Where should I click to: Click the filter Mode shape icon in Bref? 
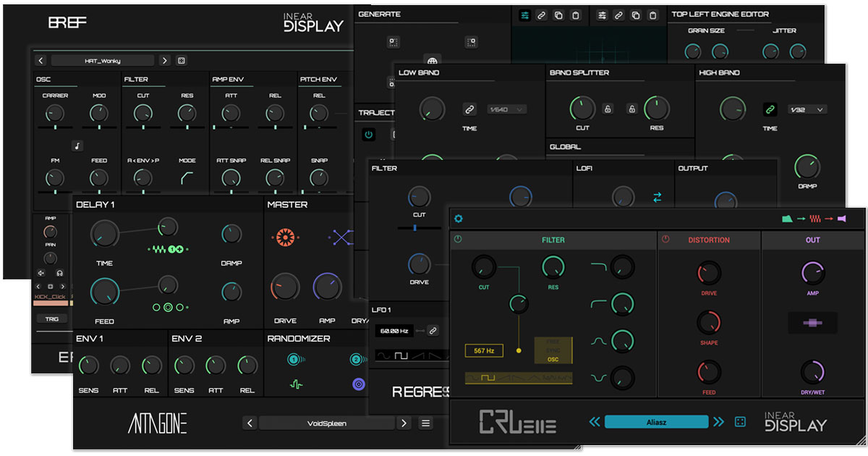pyautogui.click(x=187, y=177)
